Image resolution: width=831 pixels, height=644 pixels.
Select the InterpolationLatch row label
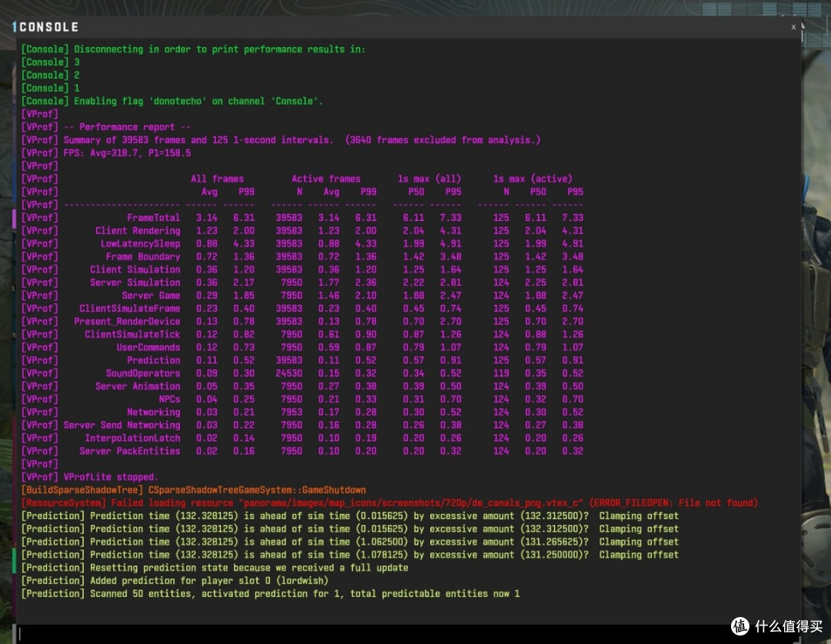click(132, 439)
